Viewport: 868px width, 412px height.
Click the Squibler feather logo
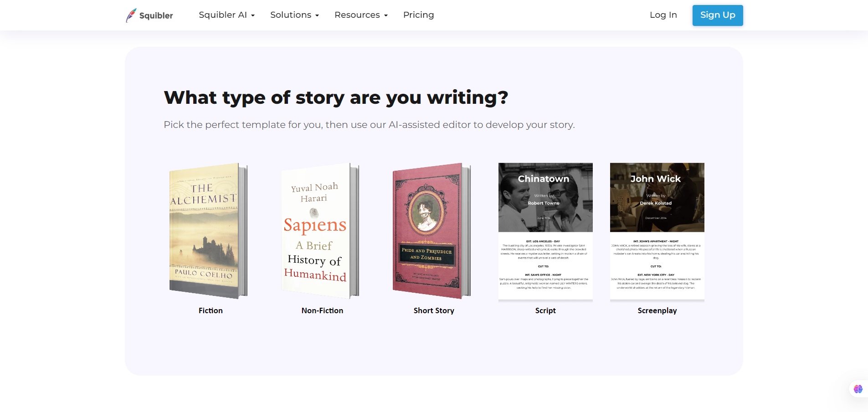point(149,15)
